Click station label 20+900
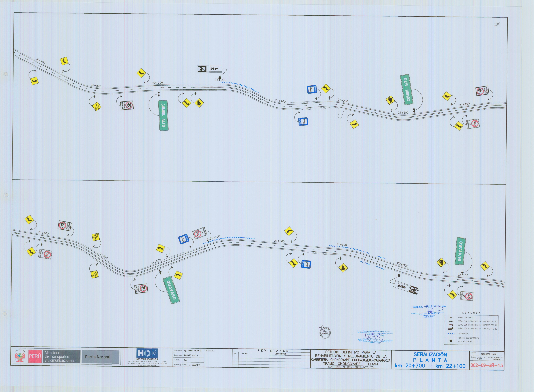 point(158,83)
